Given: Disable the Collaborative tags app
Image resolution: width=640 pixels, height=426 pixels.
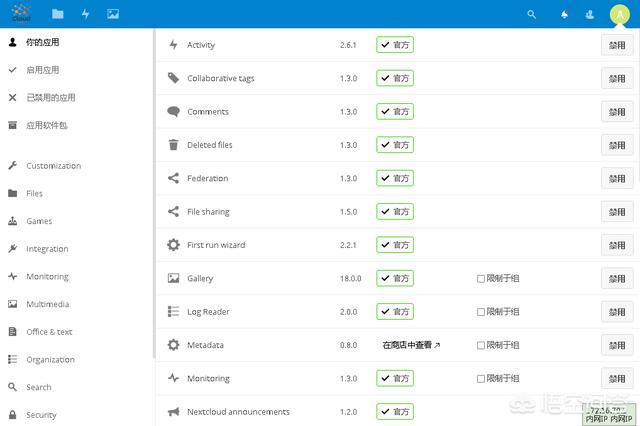Looking at the screenshot, I should pyautogui.click(x=617, y=79).
